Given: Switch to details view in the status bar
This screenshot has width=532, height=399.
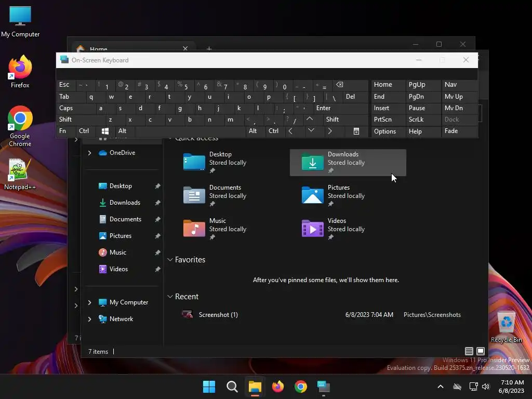Looking at the screenshot, I should coord(469,351).
